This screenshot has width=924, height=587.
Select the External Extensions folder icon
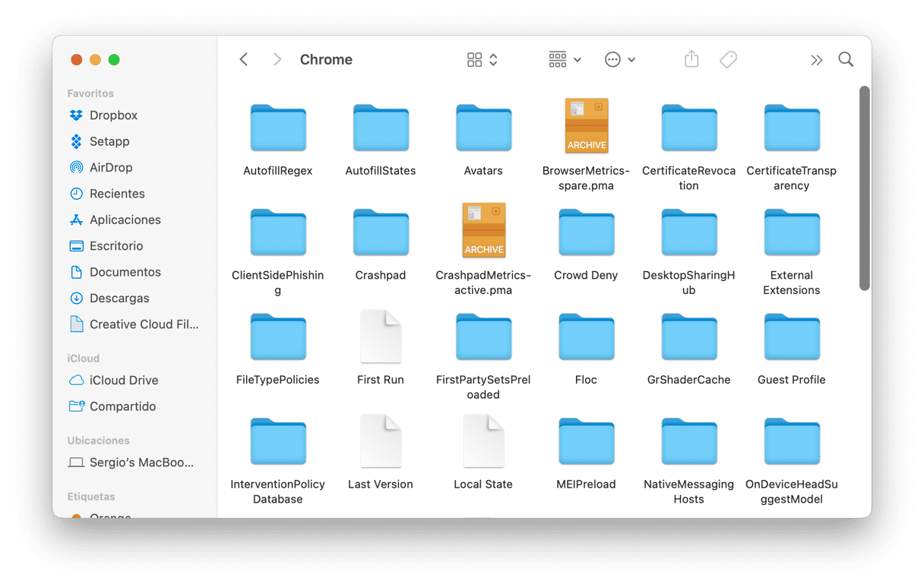[x=792, y=232]
